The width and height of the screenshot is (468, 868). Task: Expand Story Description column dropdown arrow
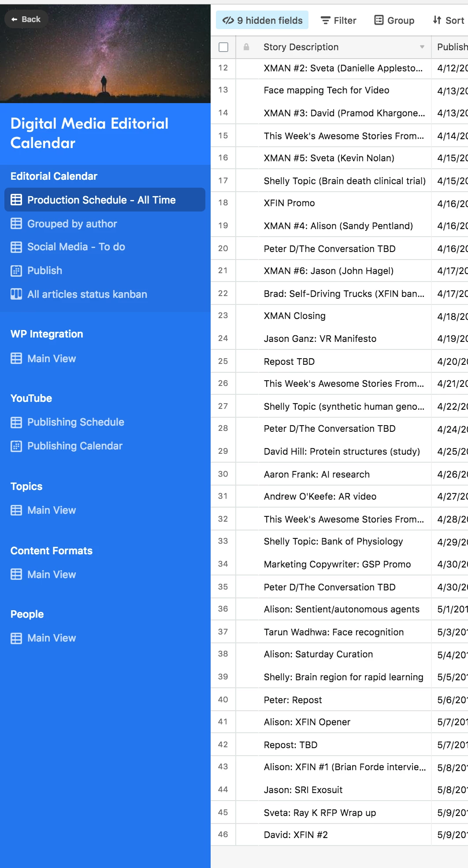pos(422,47)
